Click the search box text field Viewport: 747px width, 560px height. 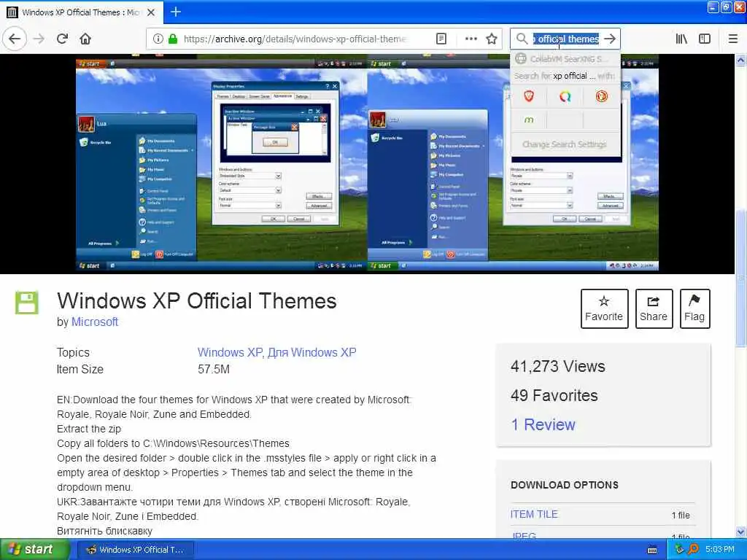(566, 39)
